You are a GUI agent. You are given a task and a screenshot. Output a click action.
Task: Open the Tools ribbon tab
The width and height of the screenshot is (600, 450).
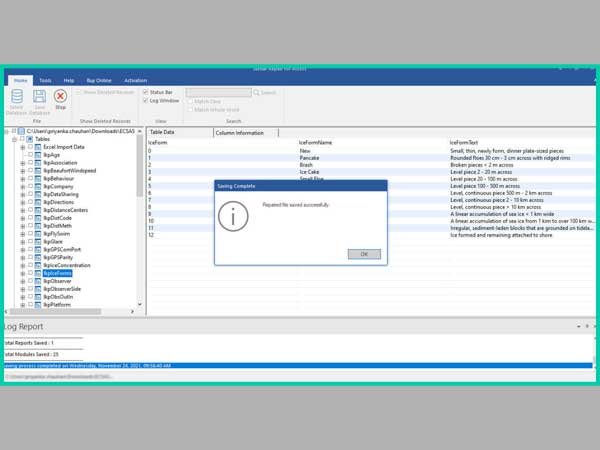(x=45, y=80)
